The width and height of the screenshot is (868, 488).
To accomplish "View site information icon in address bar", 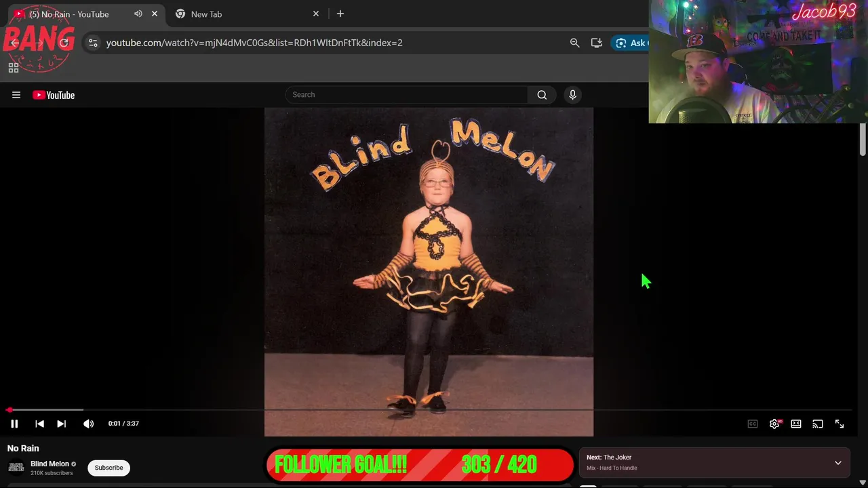I will [93, 43].
